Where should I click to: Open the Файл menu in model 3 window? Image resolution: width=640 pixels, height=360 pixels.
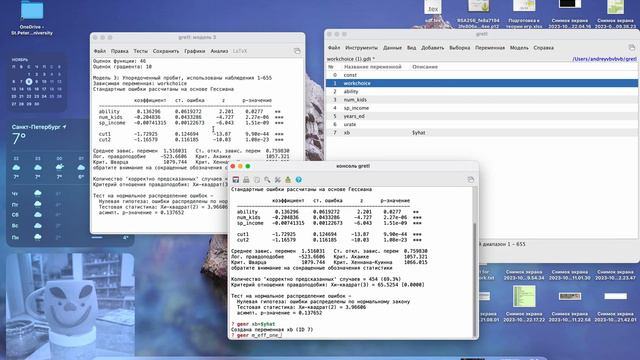(x=100, y=51)
